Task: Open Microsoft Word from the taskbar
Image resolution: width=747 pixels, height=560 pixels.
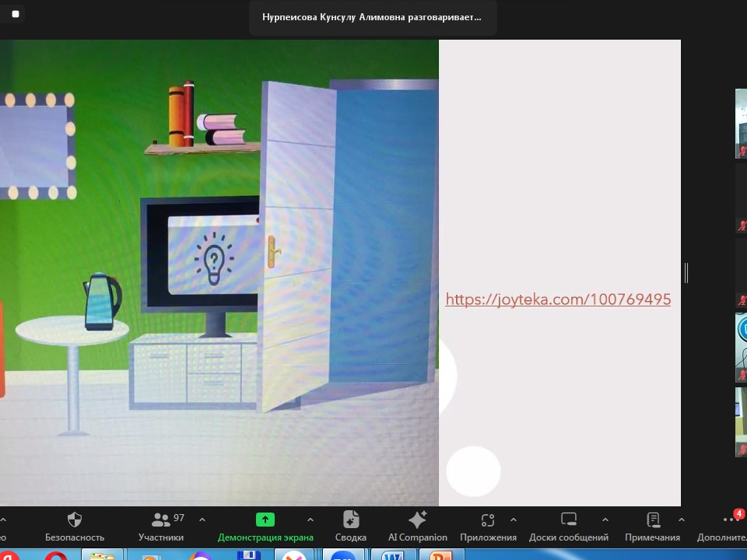Action: tap(393, 555)
